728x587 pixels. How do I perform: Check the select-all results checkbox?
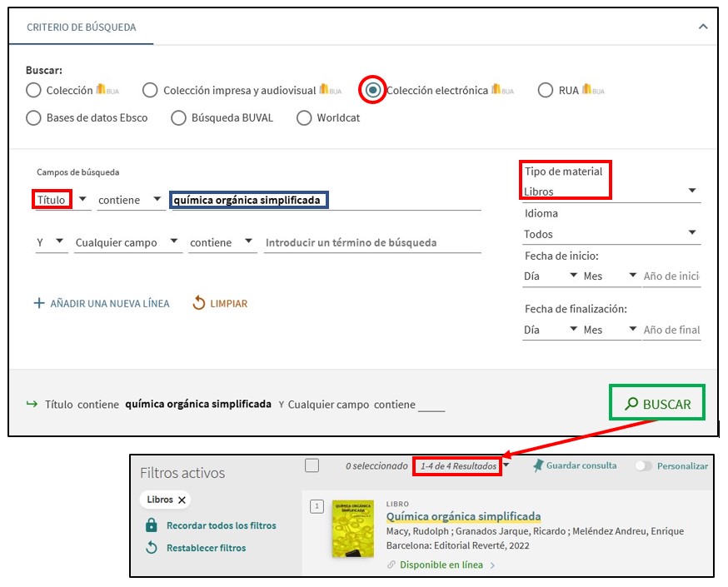coord(312,465)
